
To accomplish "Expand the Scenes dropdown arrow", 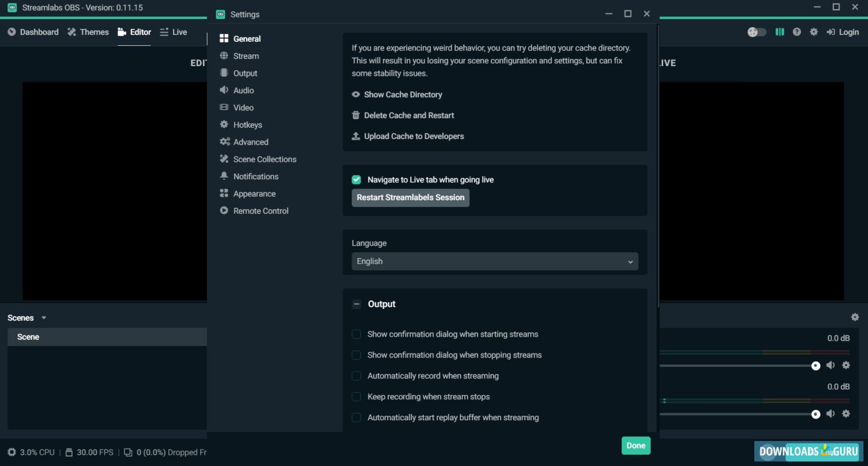I will coord(44,318).
